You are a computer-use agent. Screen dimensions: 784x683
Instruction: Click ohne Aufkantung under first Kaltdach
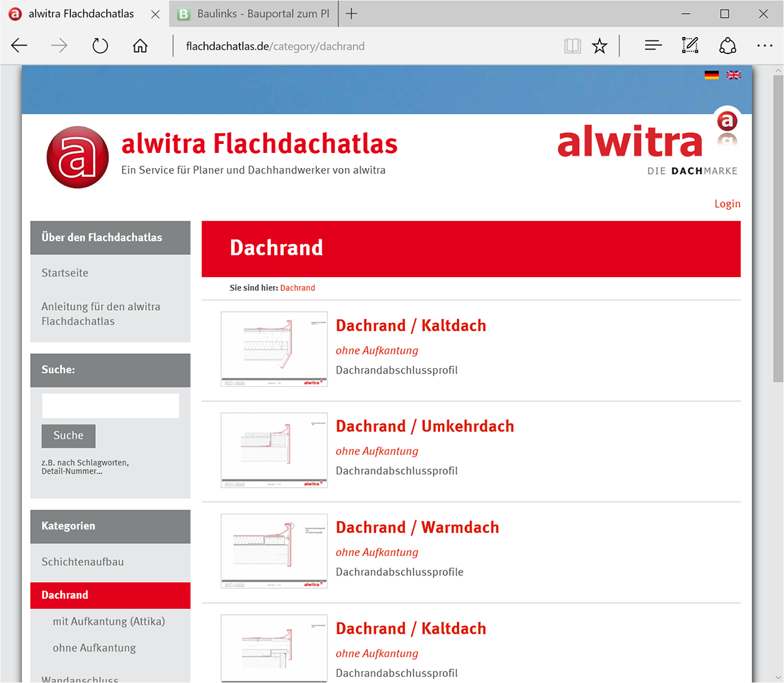click(377, 350)
